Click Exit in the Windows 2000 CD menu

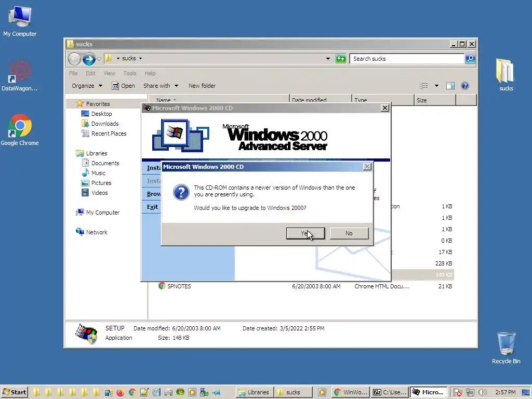tap(152, 207)
